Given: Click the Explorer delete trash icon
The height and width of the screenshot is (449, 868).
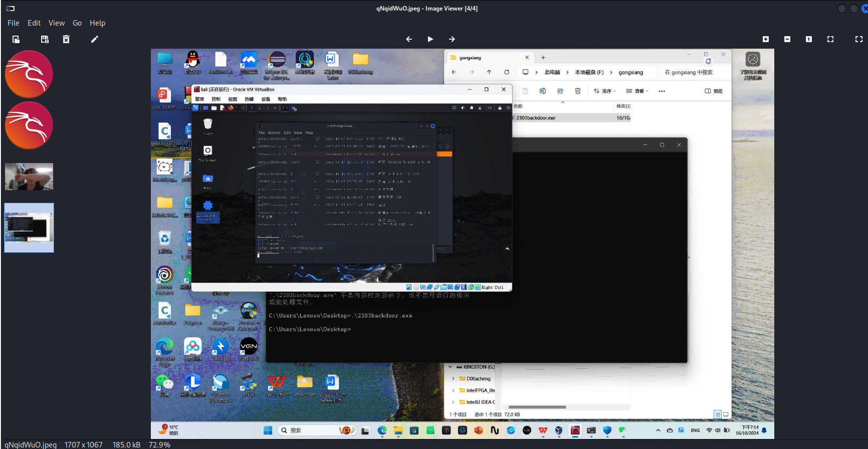Looking at the screenshot, I should [x=578, y=91].
